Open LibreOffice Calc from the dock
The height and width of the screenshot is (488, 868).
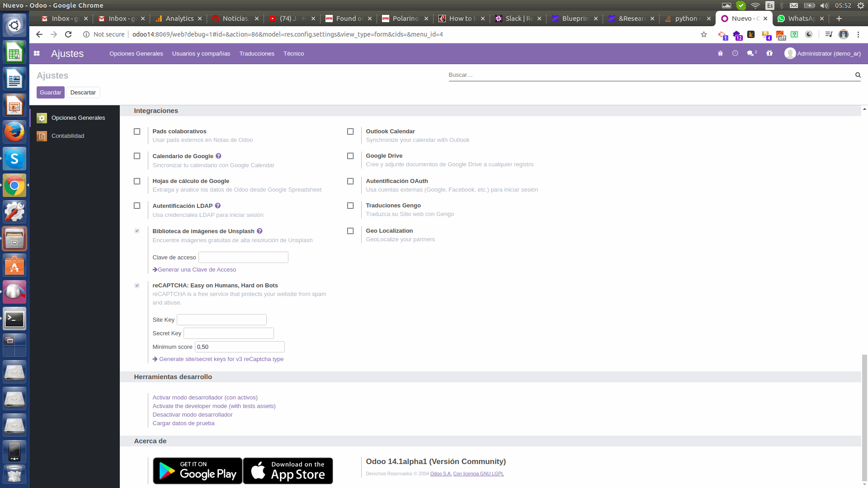pos(14,52)
